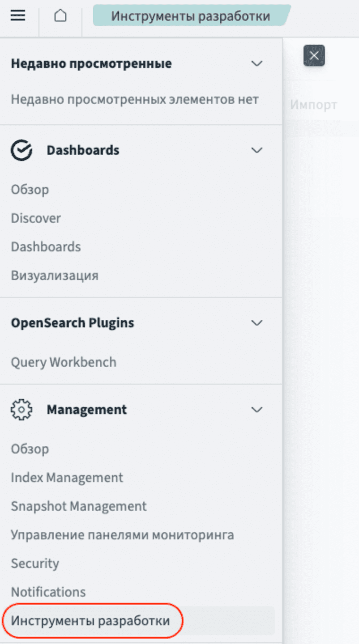Viewport: 359px width, 644px height.
Task: Collapse the OpenSearch Plugins section
Action: pos(256,323)
